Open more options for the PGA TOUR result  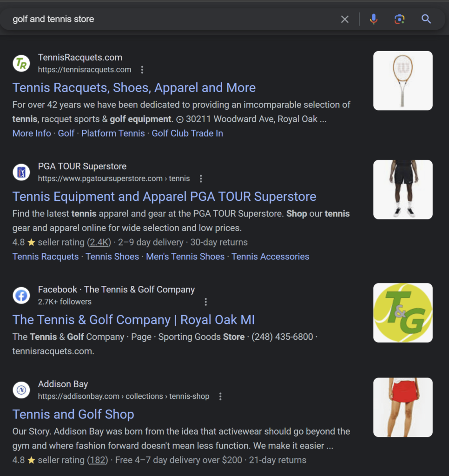coord(201,178)
